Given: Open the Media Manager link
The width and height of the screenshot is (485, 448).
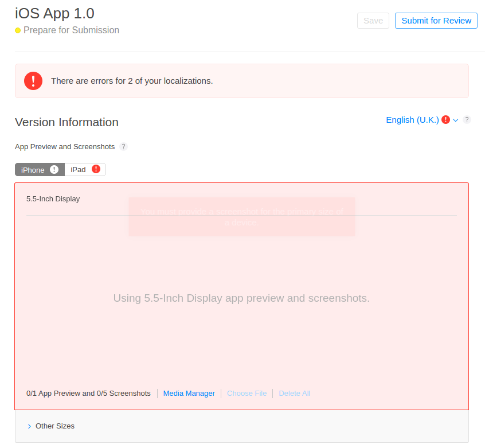Looking at the screenshot, I should (189, 394).
